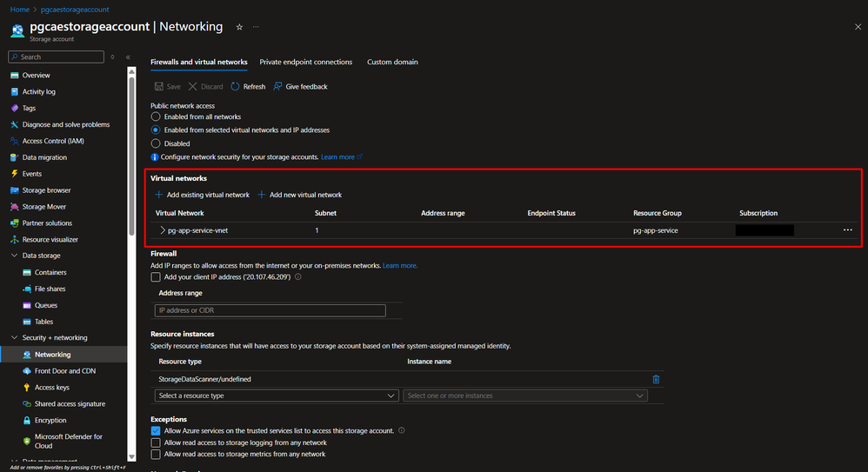Close the Networking blade
Image resolution: width=868 pixels, height=472 pixels.
coord(858,27)
